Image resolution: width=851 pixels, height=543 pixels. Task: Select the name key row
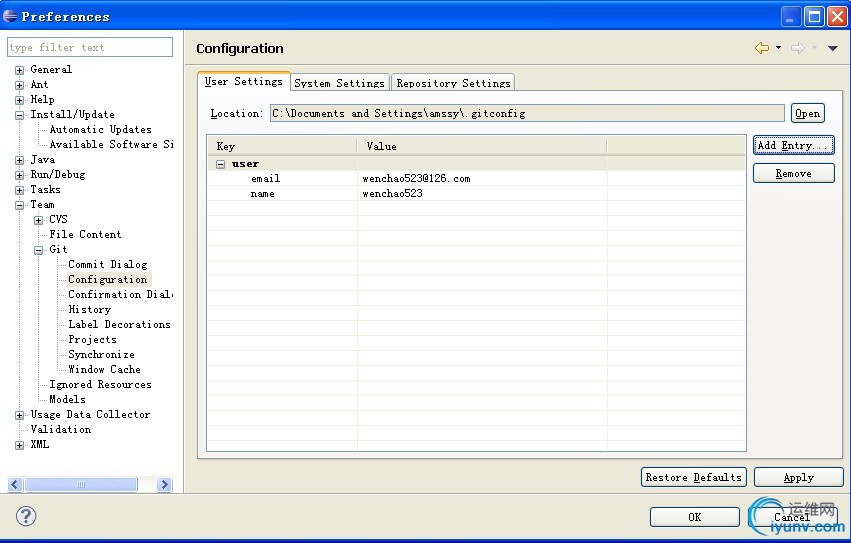(476, 194)
